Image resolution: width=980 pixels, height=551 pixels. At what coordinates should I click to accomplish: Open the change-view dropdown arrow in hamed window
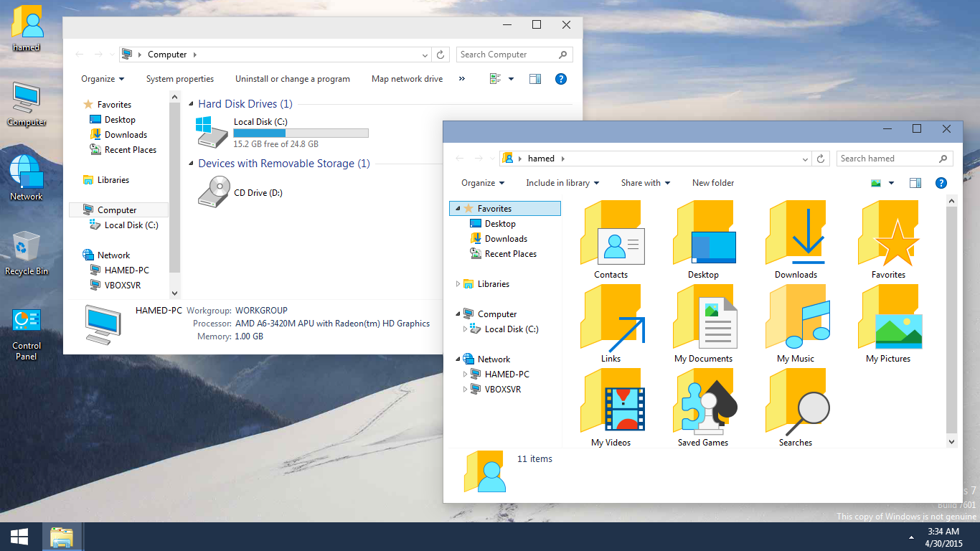(x=891, y=183)
